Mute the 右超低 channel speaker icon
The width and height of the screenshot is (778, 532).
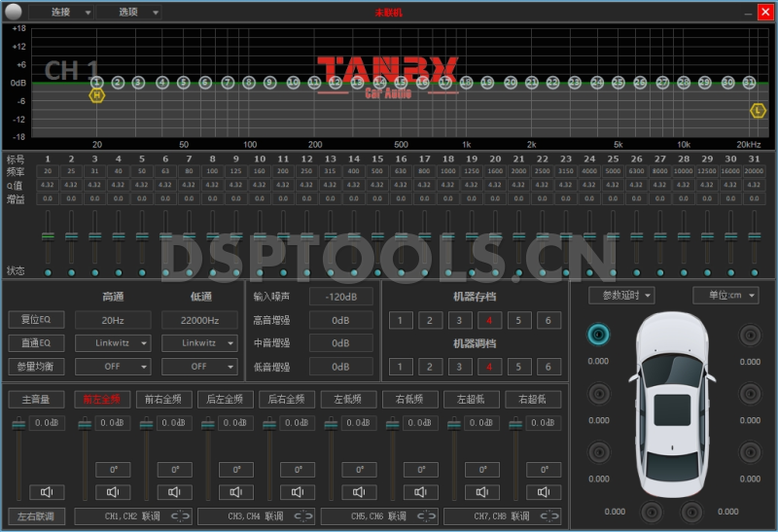[544, 492]
